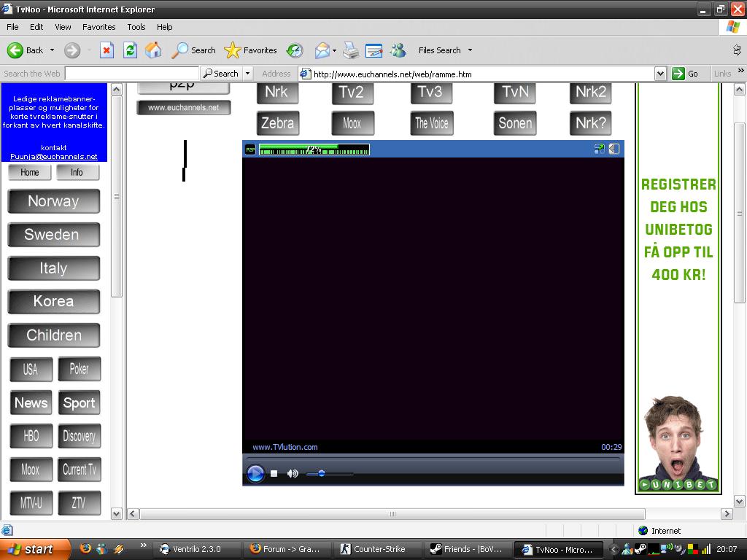747x560 pixels.
Task: Expand hidden system tray icons arrow
Action: pos(614,550)
